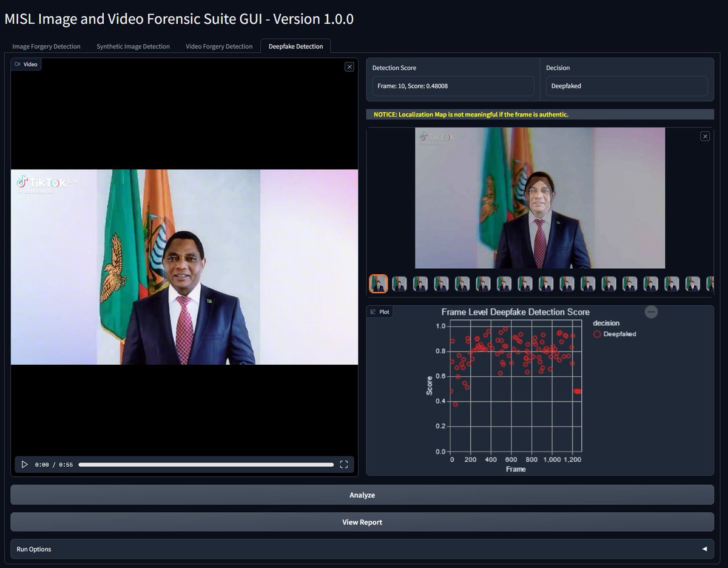
Task: Click the large localization map image
Action: [x=540, y=198]
